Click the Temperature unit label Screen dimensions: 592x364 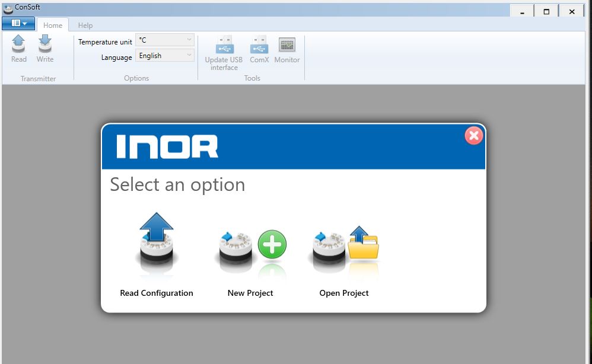(105, 42)
